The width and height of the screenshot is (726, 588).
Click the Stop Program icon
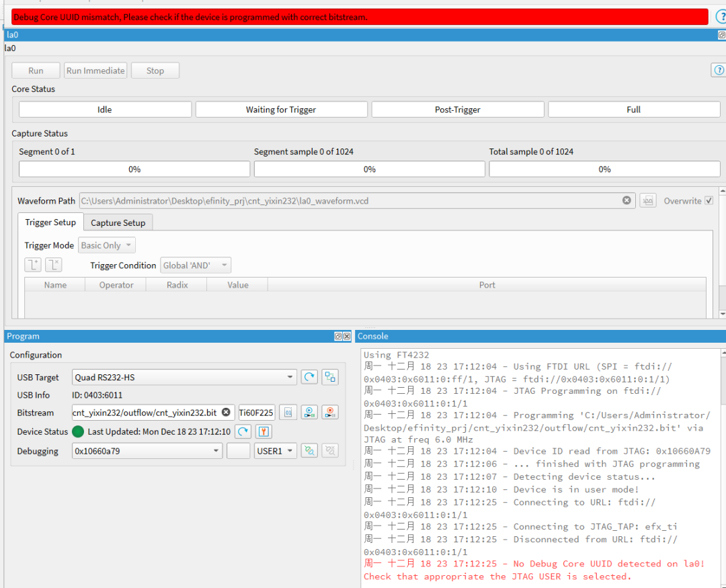[329, 412]
